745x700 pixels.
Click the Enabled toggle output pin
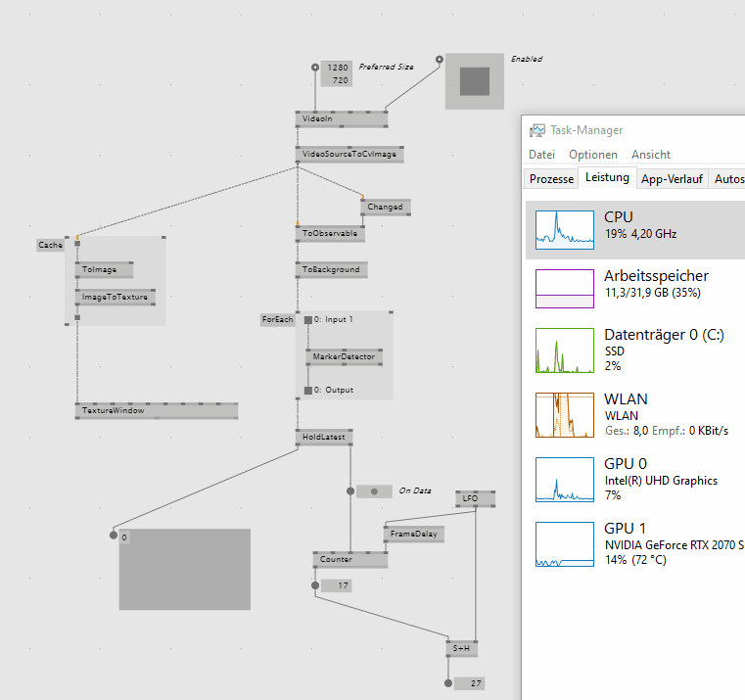pyautogui.click(x=440, y=58)
